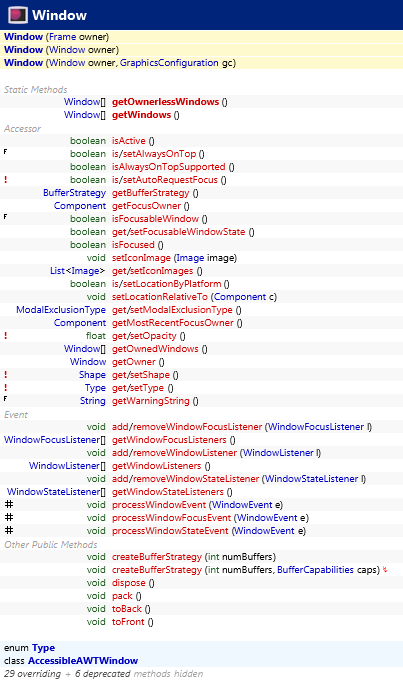Open the AccessibleAWTWindow class link
The height and width of the screenshot is (680, 403).
[x=83, y=661]
